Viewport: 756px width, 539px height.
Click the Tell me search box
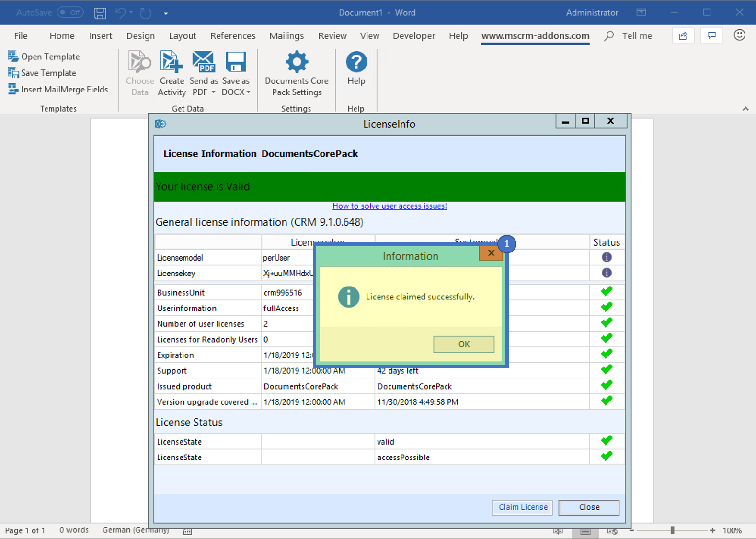click(628, 36)
